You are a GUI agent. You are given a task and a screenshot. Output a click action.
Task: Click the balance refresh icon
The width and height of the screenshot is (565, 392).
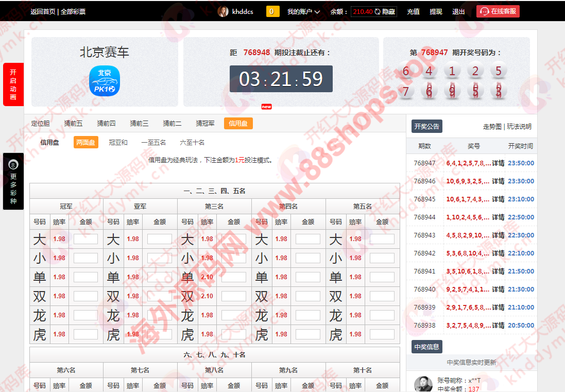pyautogui.click(x=378, y=12)
